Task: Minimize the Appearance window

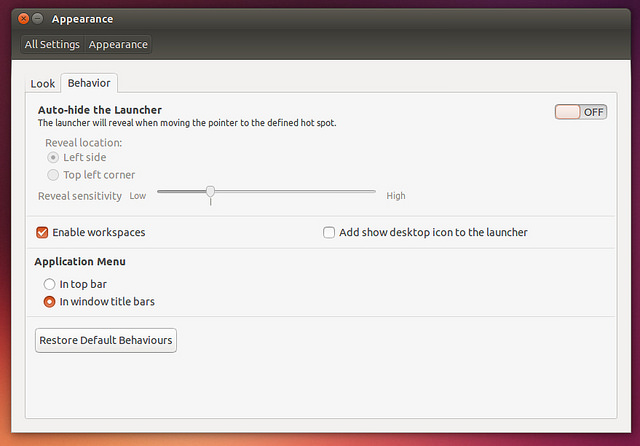Action: point(38,19)
